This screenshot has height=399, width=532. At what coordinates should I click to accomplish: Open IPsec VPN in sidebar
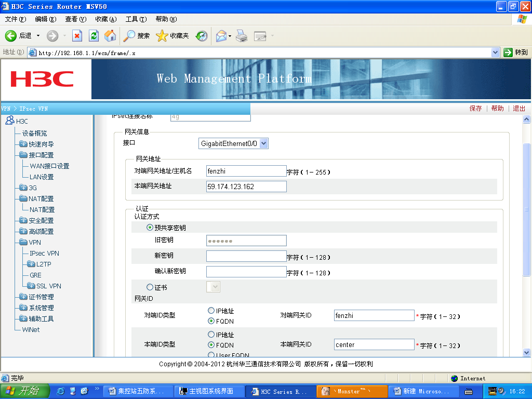[x=44, y=254]
